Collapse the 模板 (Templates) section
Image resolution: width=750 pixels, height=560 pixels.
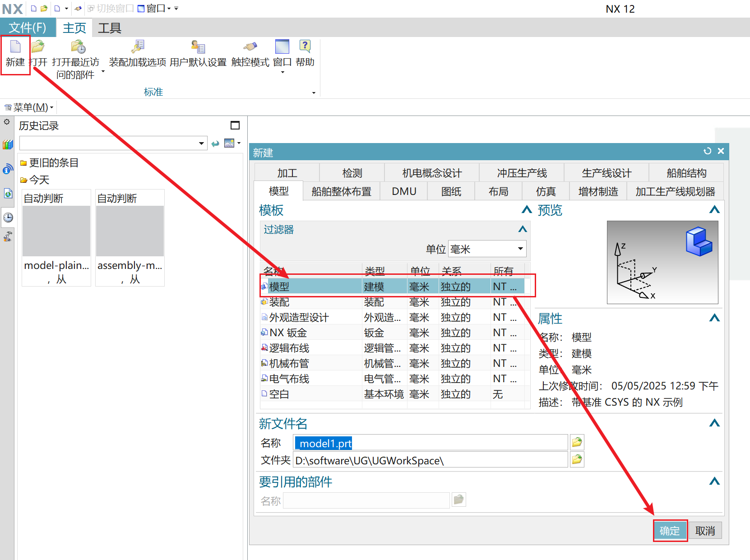tap(527, 210)
